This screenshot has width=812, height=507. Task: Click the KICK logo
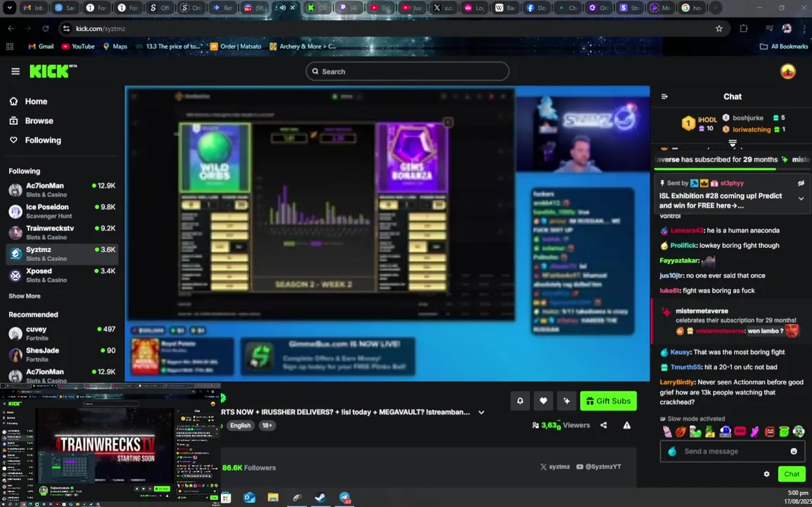click(x=52, y=71)
